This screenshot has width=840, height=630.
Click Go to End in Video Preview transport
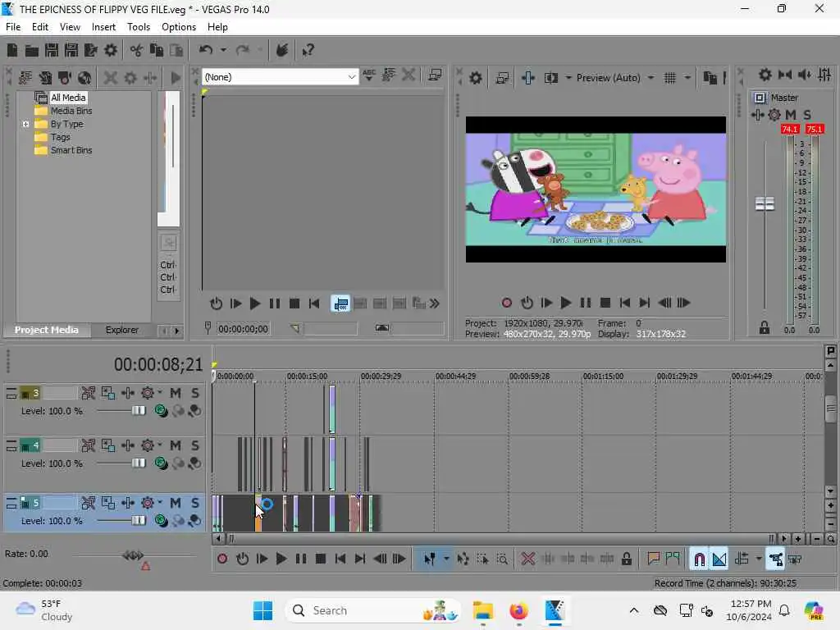645,304
